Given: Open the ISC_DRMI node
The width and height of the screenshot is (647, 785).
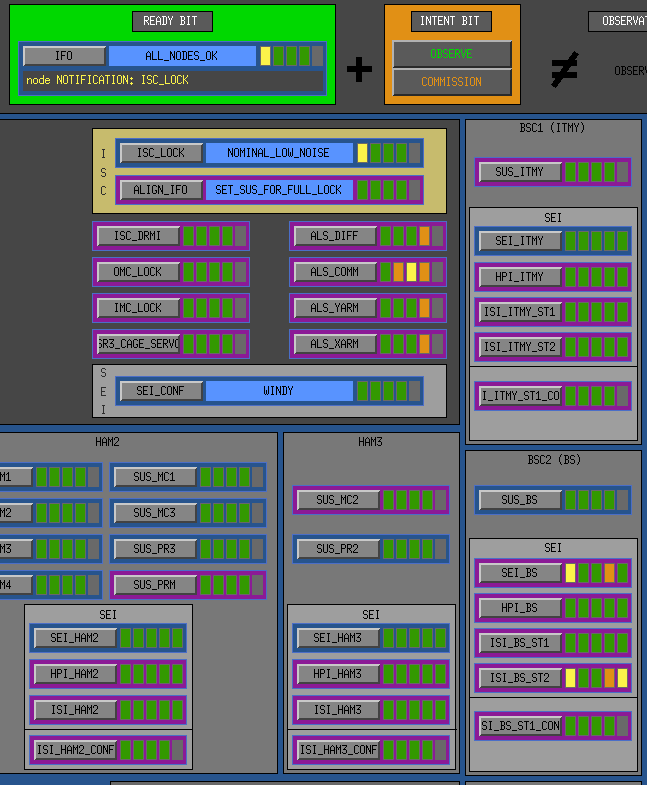Looking at the screenshot, I should (x=138, y=236).
